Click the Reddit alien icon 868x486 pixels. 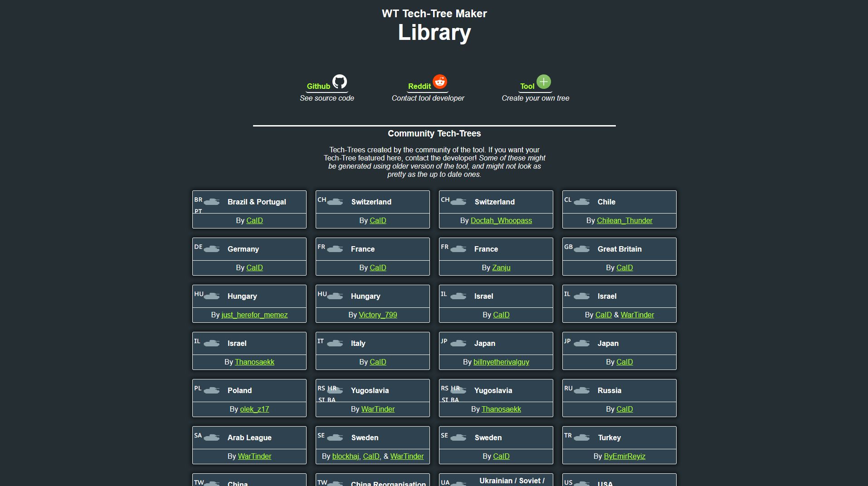(x=439, y=82)
